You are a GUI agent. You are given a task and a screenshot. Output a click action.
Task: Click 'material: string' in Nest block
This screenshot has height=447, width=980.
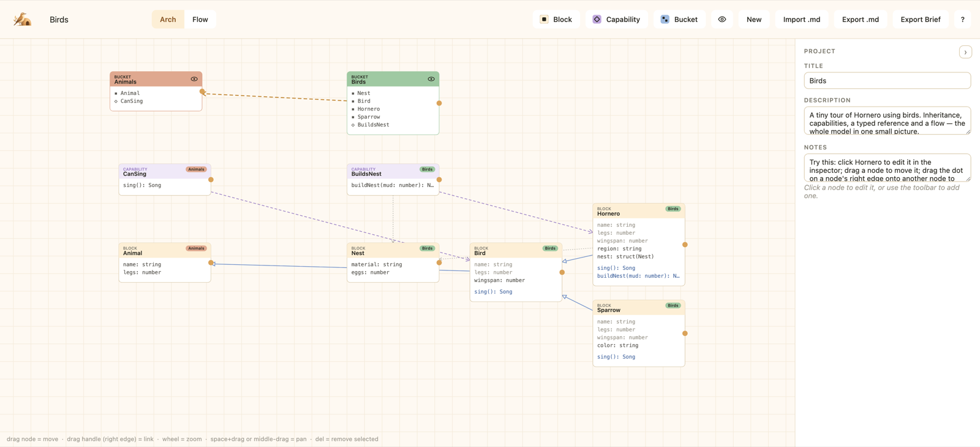(x=377, y=265)
